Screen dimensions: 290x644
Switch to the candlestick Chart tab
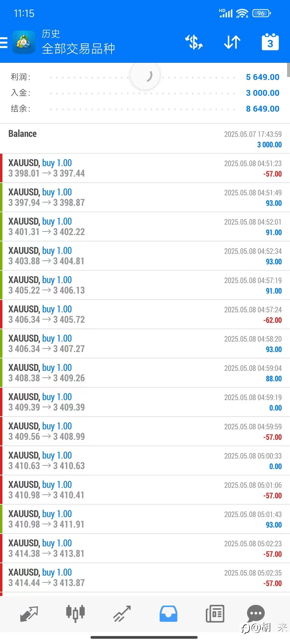point(75,614)
